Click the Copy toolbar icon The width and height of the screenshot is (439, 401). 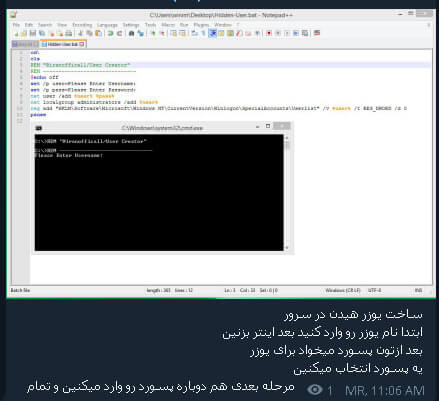click(89, 33)
